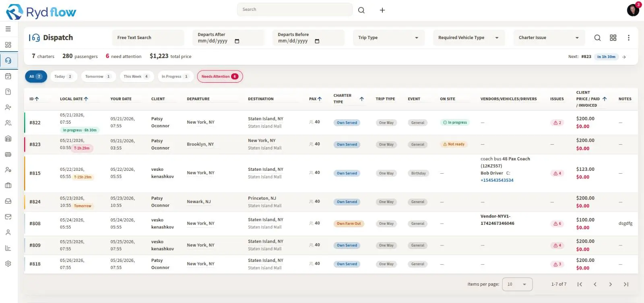Select the This Week filter tab
Screen dimensions: 644x303
136,77
